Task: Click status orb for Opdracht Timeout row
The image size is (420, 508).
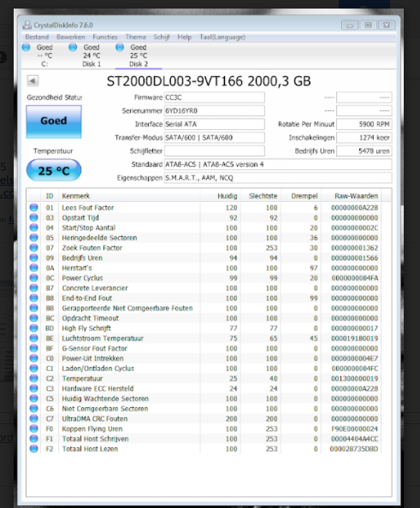Action: [x=33, y=318]
